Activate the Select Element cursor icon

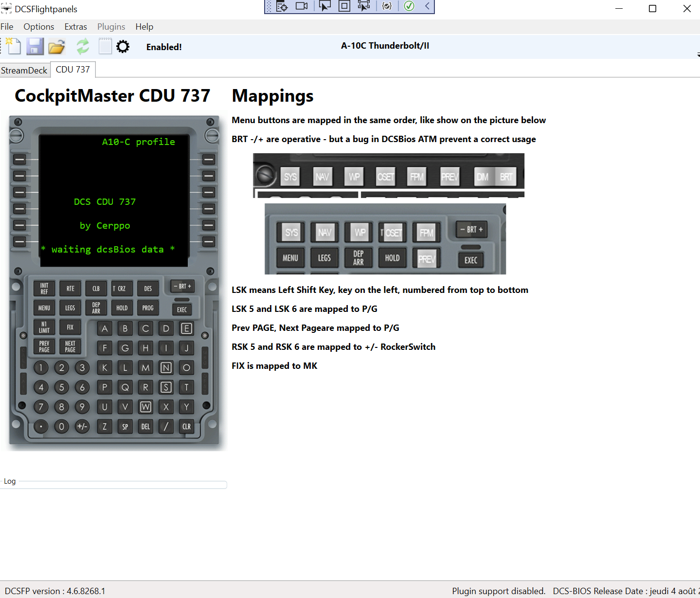324,6
